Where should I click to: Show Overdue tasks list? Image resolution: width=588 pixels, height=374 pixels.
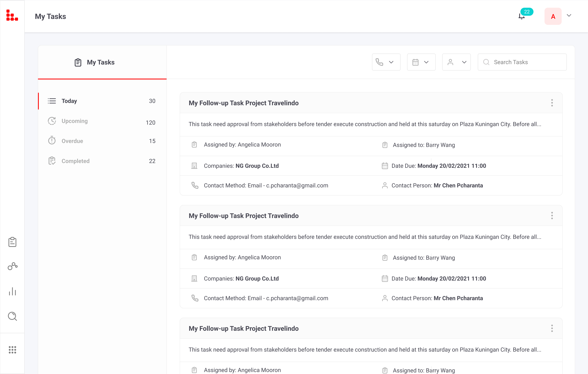[x=72, y=141]
